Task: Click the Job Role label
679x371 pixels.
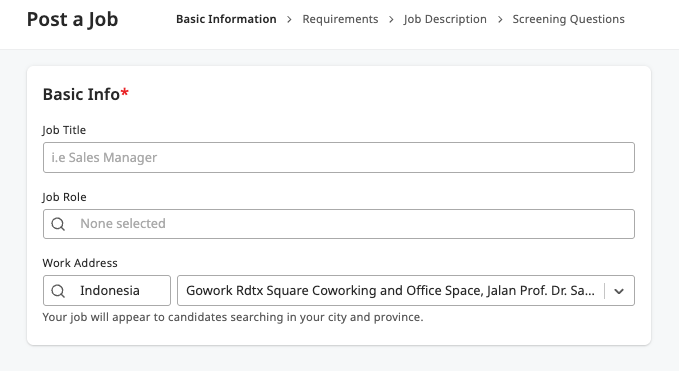Action: 65,197
